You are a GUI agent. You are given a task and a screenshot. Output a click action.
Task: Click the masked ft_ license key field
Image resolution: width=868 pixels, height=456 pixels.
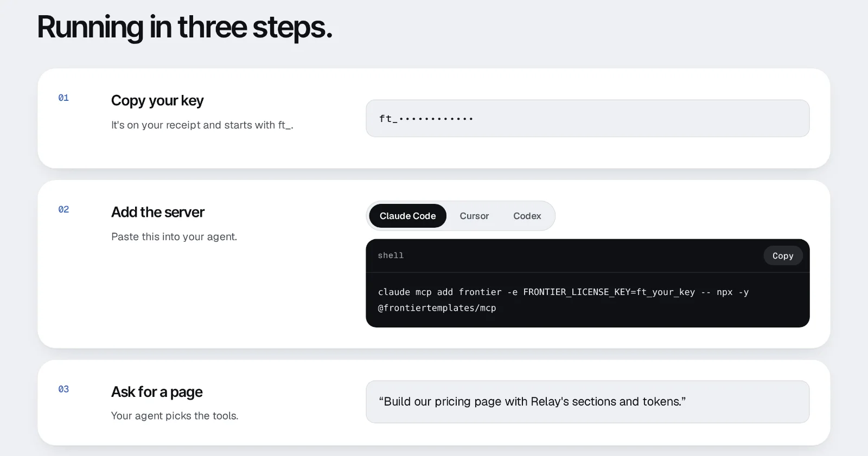pos(588,118)
